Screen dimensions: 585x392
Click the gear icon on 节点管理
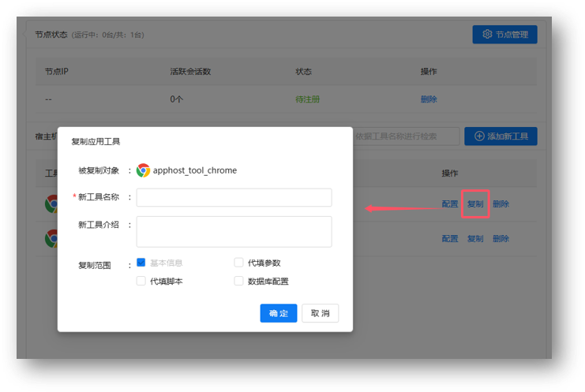[x=487, y=35]
